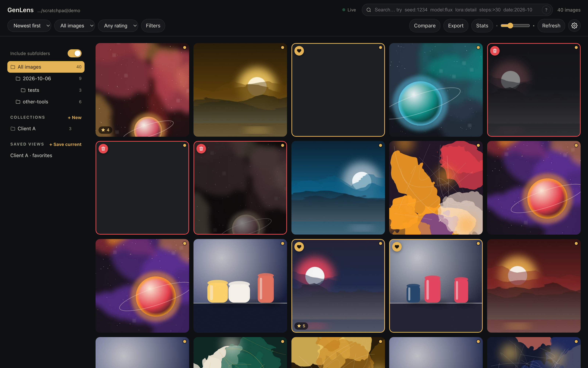The image size is (588, 368).
Task: Click the heart badge on the red jars thumbnail
Action: coord(397,247)
